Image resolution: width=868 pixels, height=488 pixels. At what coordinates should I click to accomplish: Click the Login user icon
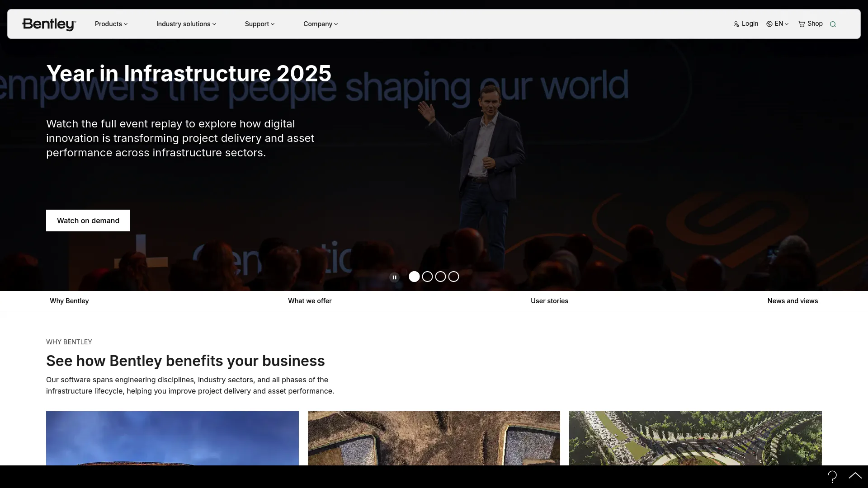click(736, 24)
